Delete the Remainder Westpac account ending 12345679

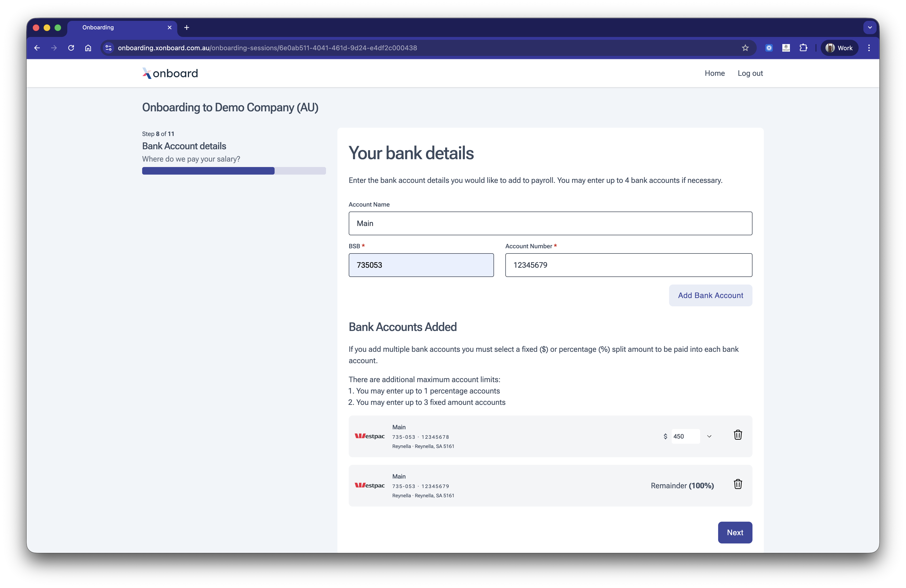tap(737, 484)
